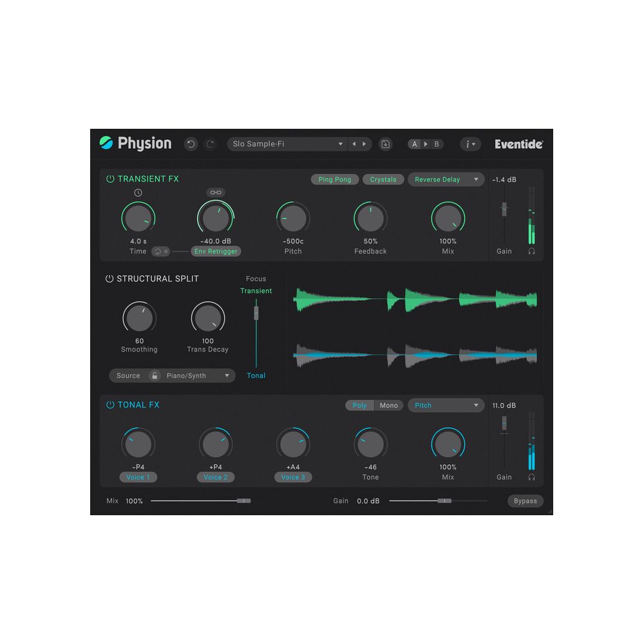Click the save preset icon
The height and width of the screenshot is (644, 644).
click(385, 144)
